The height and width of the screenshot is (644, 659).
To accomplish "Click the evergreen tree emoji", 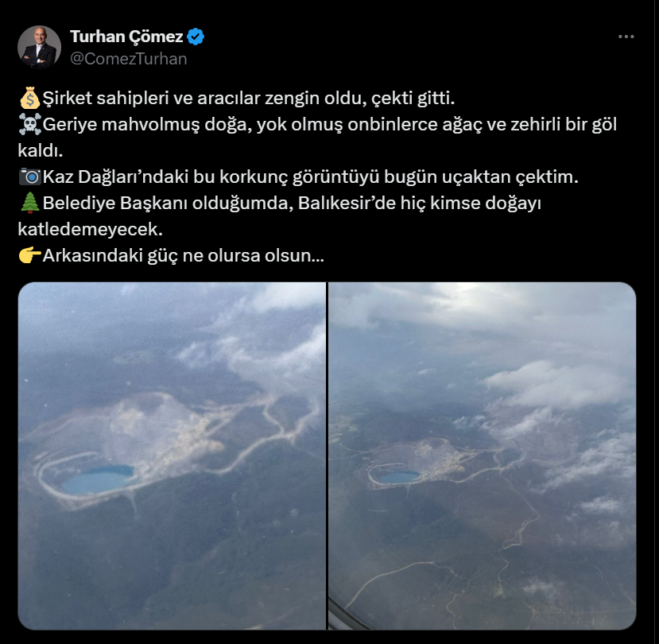I will [30, 203].
